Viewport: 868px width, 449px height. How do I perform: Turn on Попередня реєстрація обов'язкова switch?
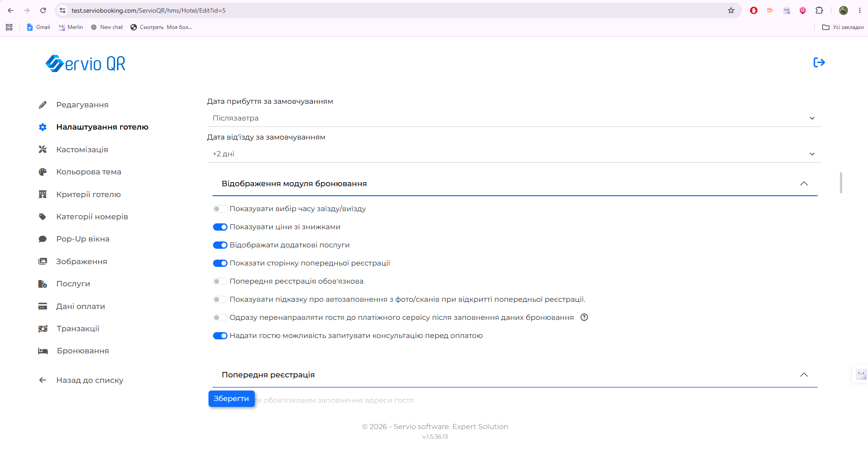pos(220,281)
